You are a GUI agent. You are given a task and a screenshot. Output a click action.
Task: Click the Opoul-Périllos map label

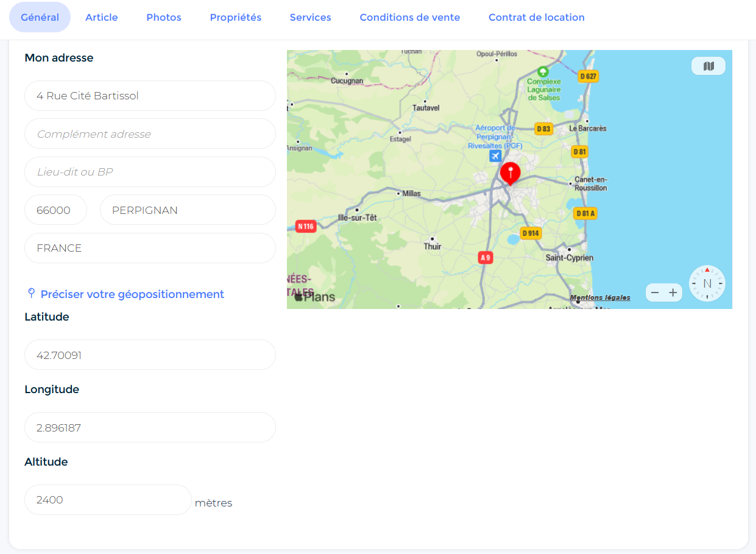[x=496, y=54]
